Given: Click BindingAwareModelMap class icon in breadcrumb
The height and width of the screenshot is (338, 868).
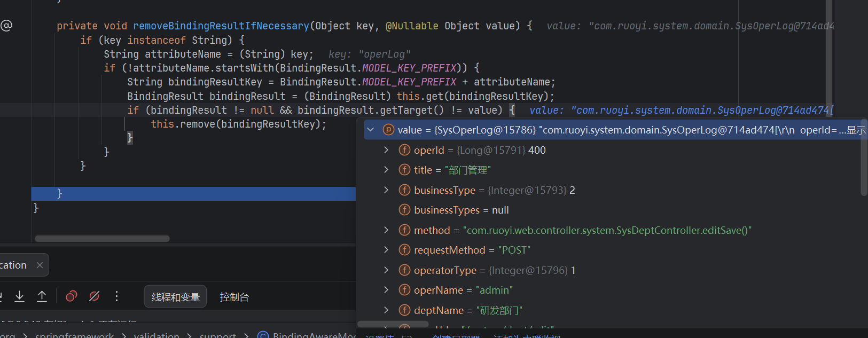Looking at the screenshot, I should (263, 335).
